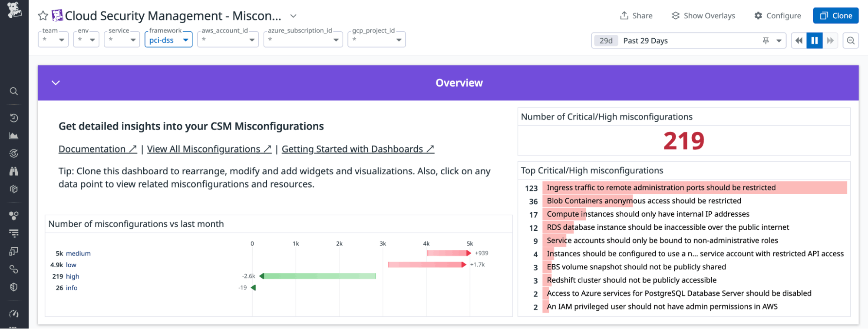The width and height of the screenshot is (868, 329).
Task: Open the Share menu
Action: click(636, 16)
